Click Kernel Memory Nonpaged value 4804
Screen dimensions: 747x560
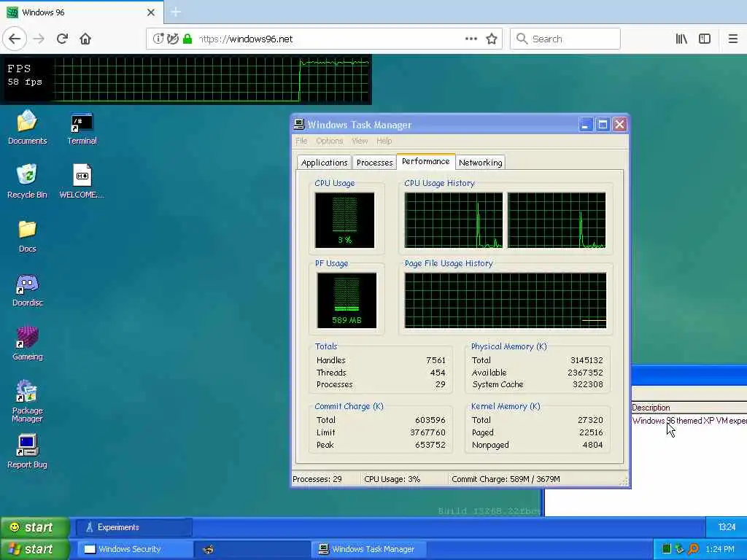pyautogui.click(x=592, y=445)
